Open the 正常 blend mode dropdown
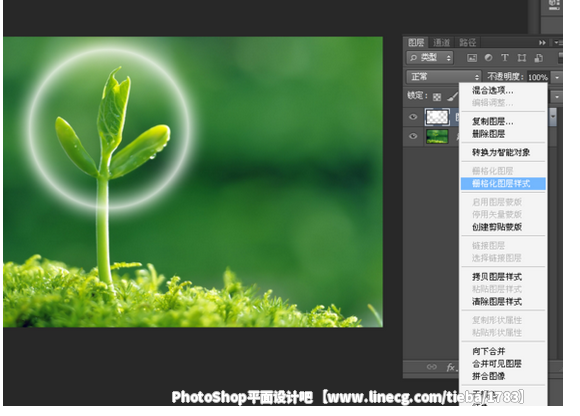 click(x=444, y=77)
